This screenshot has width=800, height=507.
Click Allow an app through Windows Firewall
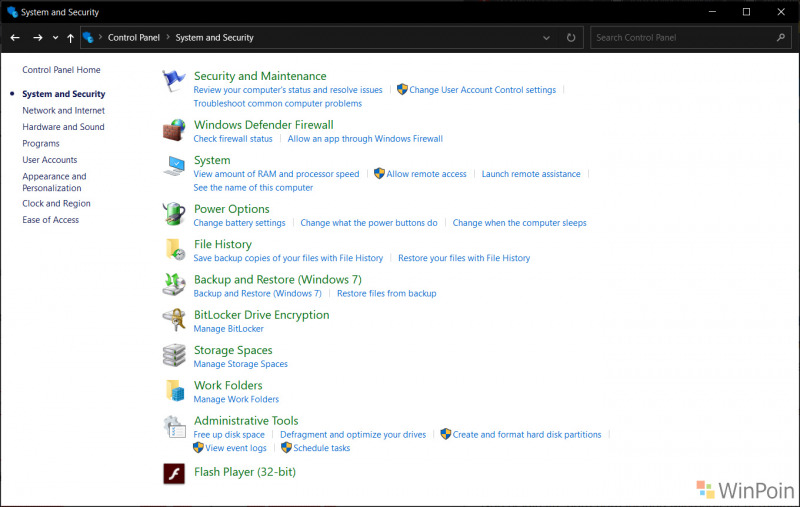coord(365,139)
